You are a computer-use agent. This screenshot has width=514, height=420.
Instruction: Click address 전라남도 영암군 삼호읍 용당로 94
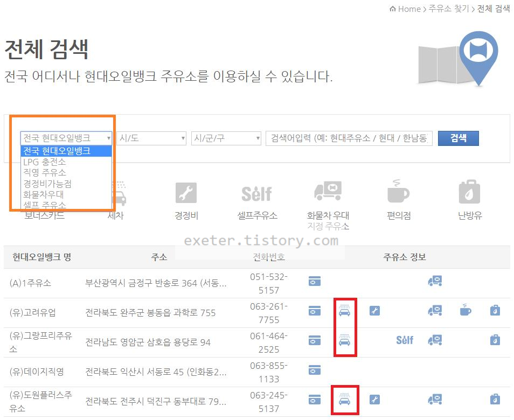pos(148,342)
